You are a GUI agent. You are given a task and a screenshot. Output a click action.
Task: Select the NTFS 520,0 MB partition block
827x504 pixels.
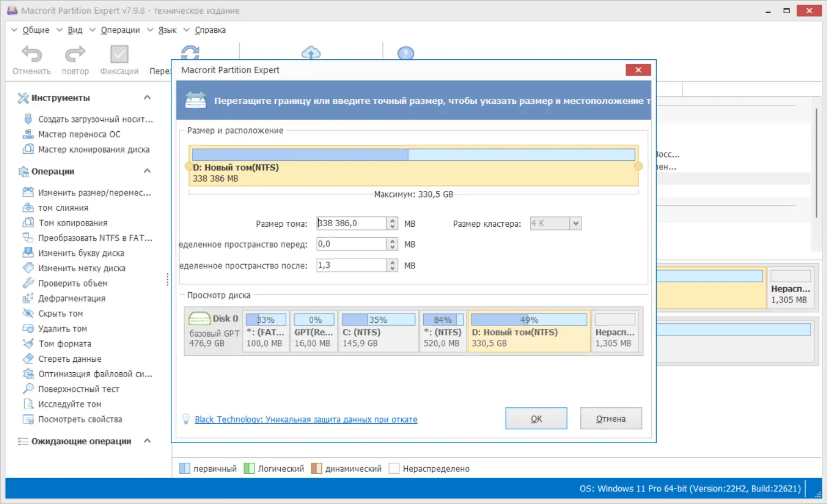click(x=443, y=331)
